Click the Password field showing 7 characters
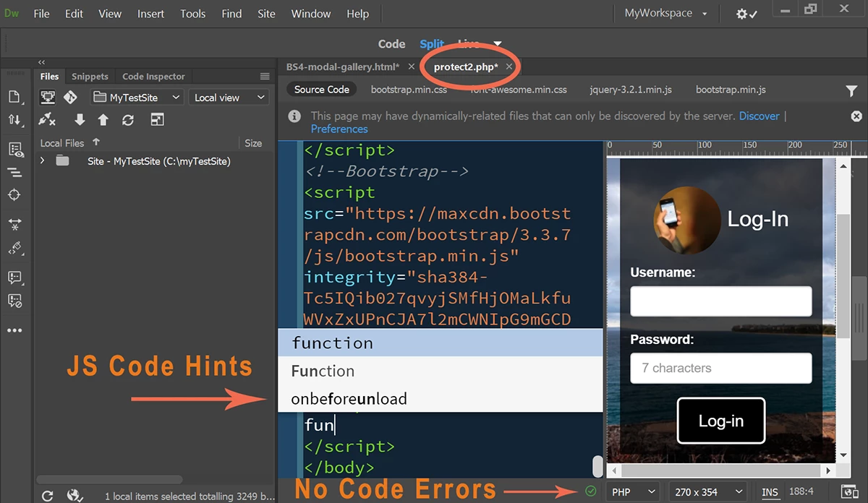Image resolution: width=868 pixels, height=503 pixels. pos(721,368)
